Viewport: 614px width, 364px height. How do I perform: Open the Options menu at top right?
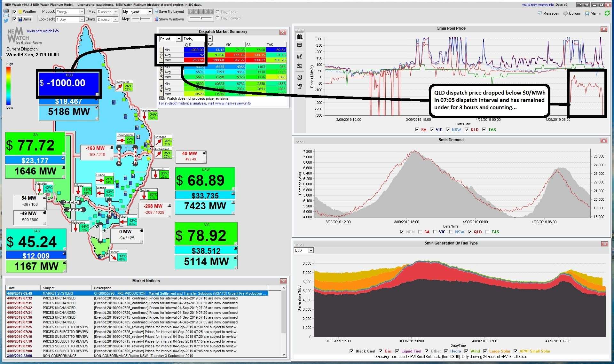pyautogui.click(x=572, y=13)
